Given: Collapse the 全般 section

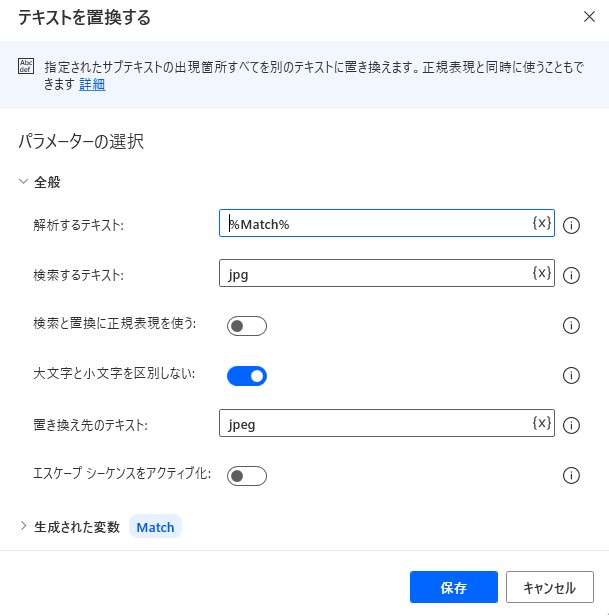Looking at the screenshot, I should (24, 182).
